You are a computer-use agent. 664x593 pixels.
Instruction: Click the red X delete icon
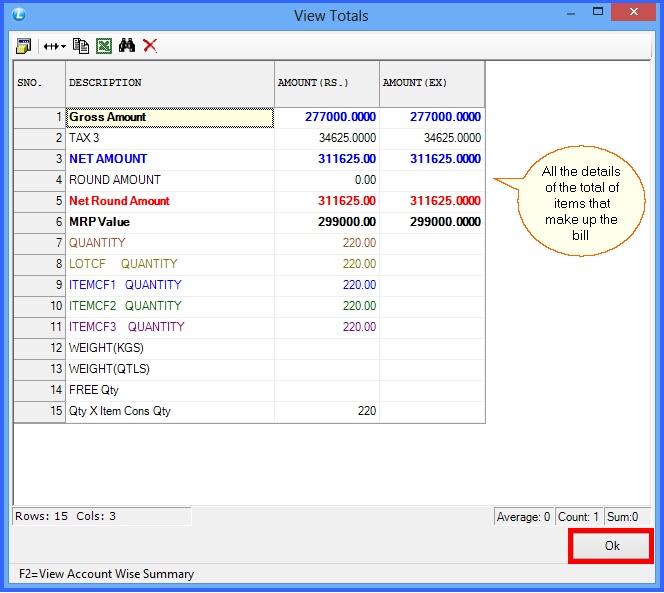click(150, 46)
